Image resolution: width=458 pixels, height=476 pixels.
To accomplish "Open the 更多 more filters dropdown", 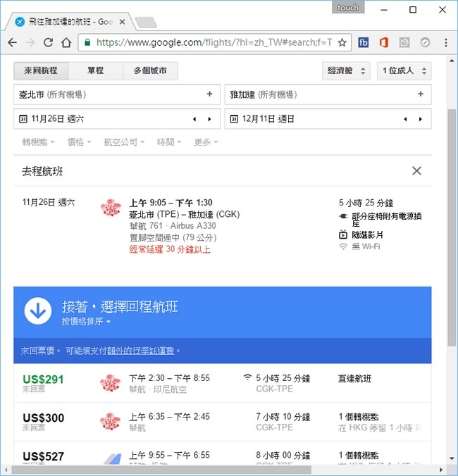I will pos(206,142).
